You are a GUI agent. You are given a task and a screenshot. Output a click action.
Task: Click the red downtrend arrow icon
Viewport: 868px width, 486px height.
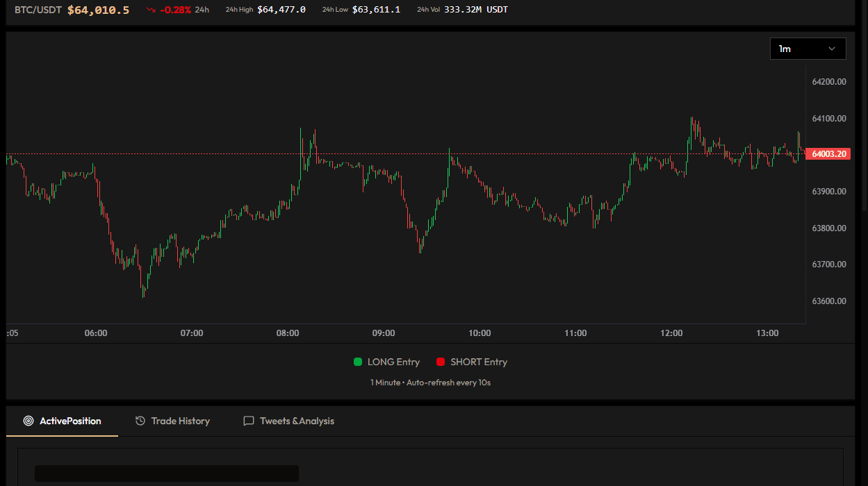pyautogui.click(x=151, y=10)
